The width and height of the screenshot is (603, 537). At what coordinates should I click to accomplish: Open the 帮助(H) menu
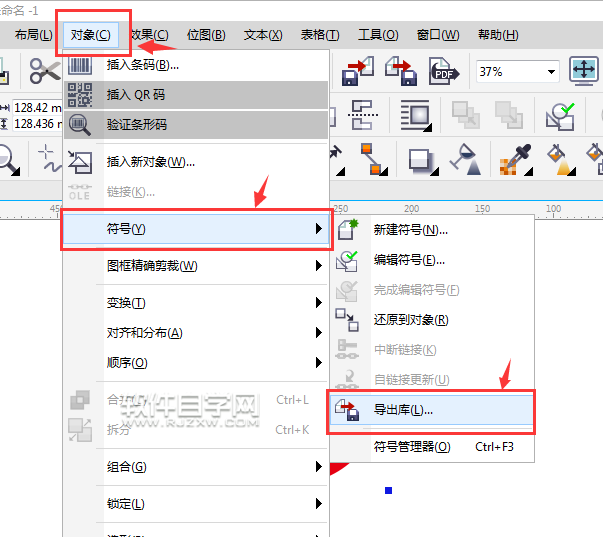498,35
